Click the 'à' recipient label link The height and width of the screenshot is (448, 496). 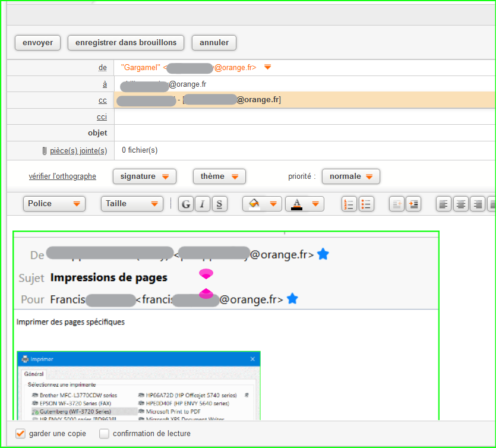click(105, 84)
